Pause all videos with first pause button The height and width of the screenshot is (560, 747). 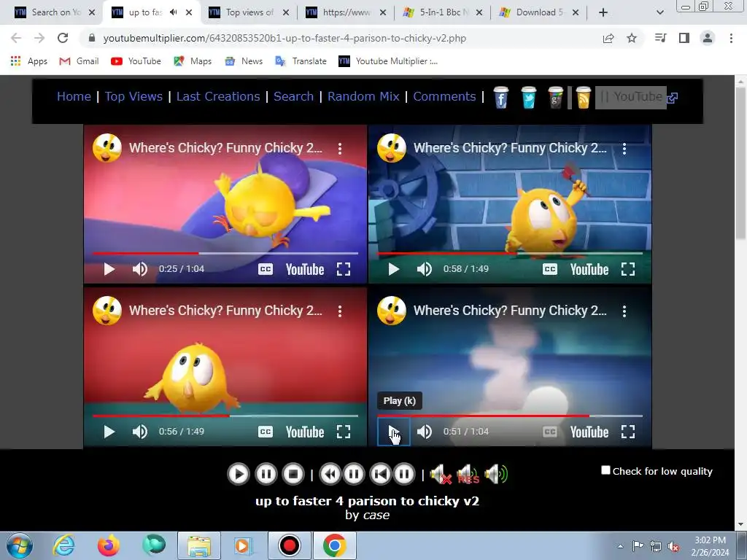coord(266,474)
